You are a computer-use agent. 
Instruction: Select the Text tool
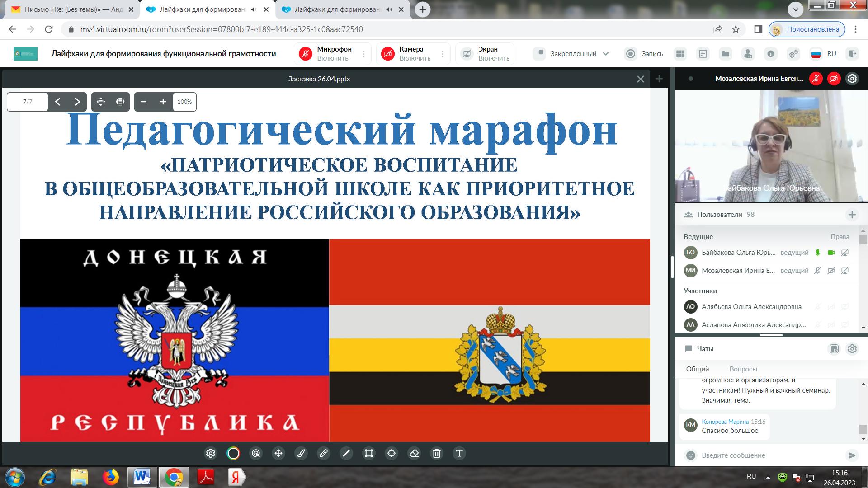click(x=459, y=453)
